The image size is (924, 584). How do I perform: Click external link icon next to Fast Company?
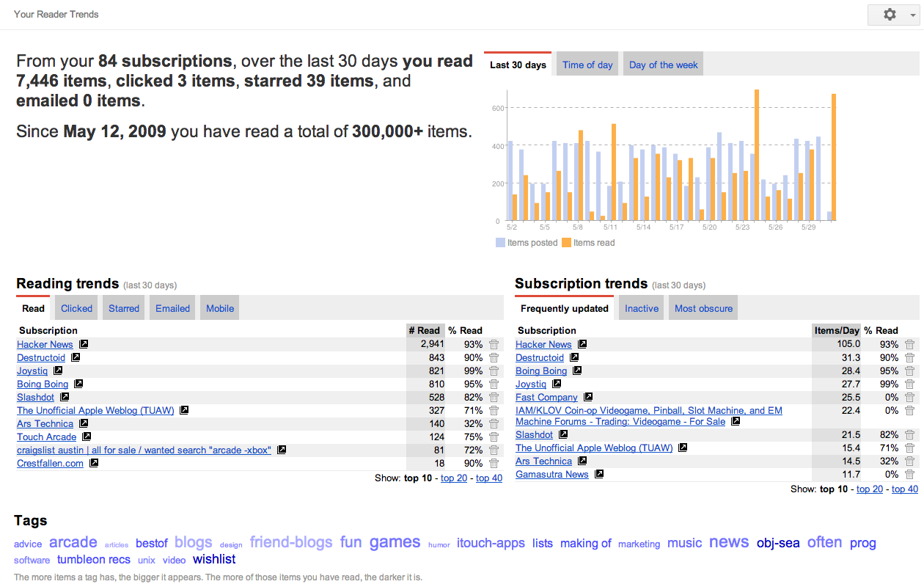[x=588, y=397]
